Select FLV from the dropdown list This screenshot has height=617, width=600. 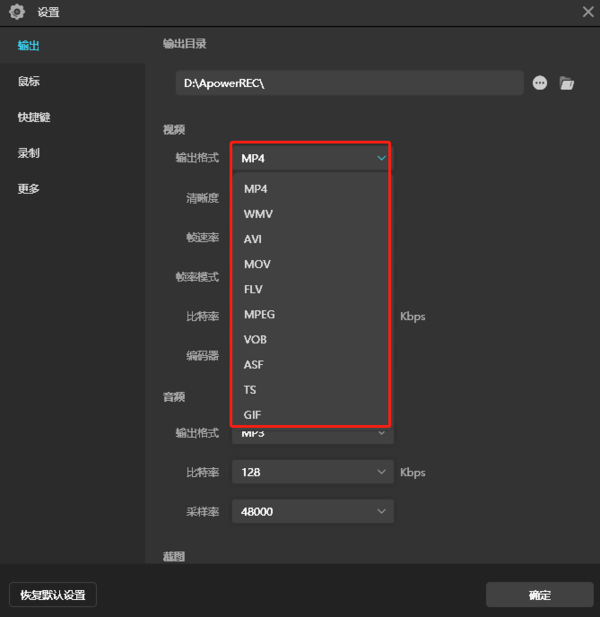[x=253, y=289]
